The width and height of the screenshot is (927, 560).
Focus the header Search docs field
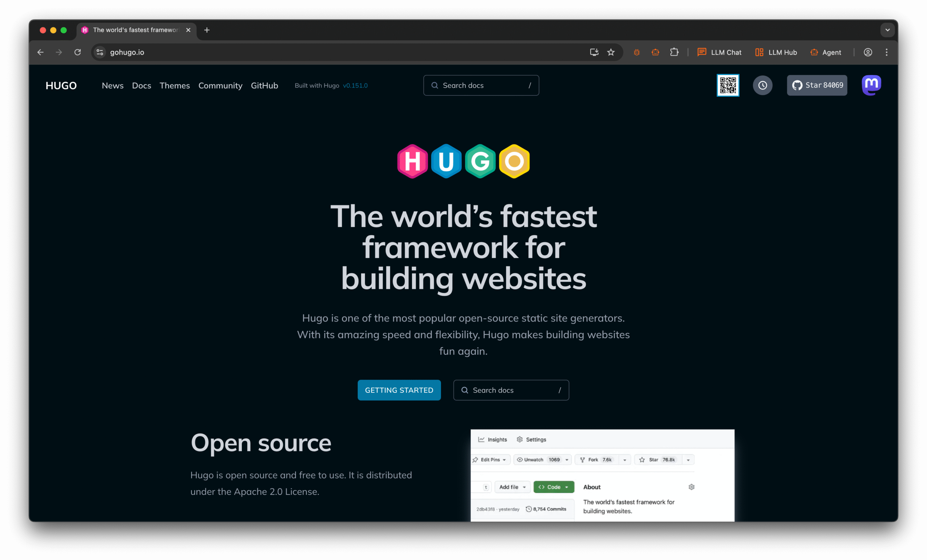[481, 85]
